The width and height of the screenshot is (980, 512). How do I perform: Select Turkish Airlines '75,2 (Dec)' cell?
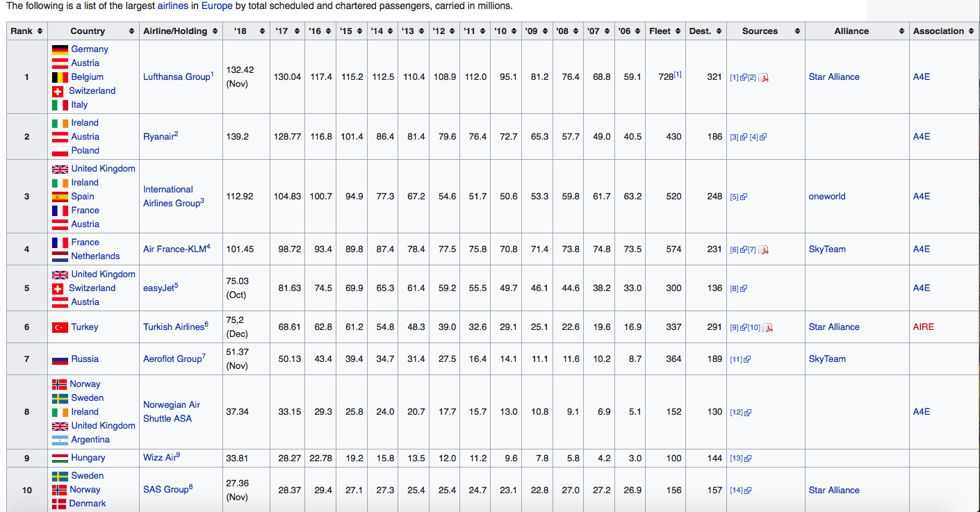(247, 327)
